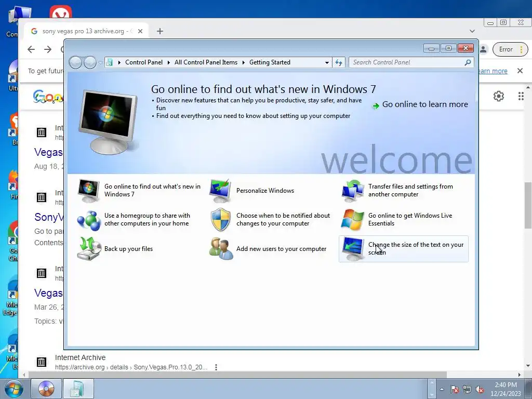The width and height of the screenshot is (532, 399).
Task: Click the search magnifier in Control Panel
Action: click(468, 62)
